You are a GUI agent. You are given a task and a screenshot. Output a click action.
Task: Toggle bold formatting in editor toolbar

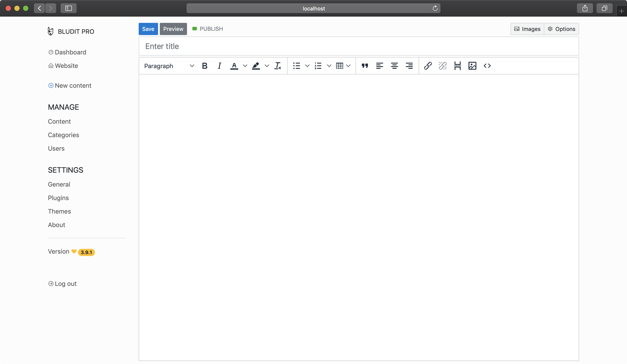pos(204,66)
